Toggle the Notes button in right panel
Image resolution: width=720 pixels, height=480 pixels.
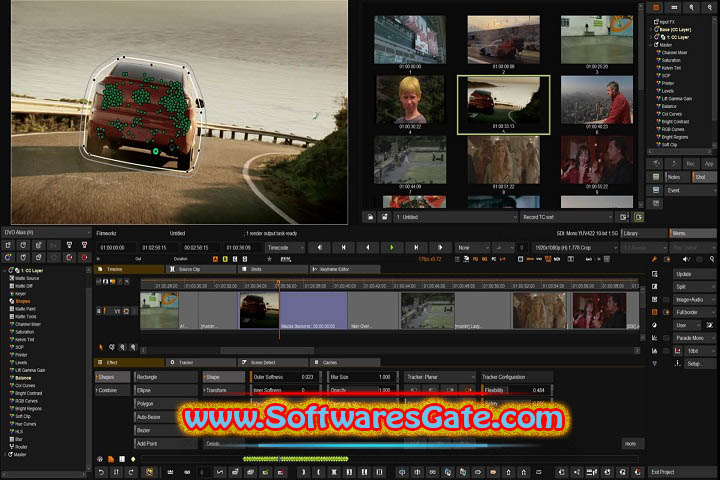click(677, 177)
